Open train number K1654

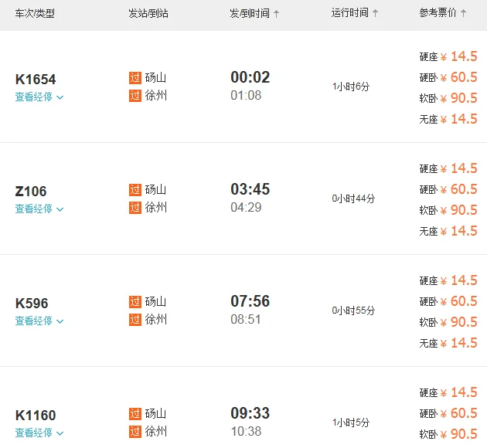36,80
